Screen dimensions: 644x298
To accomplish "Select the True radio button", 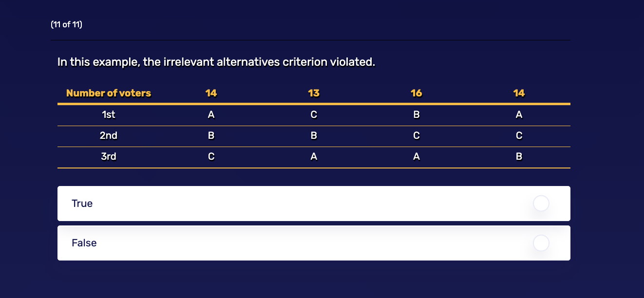I will (541, 204).
